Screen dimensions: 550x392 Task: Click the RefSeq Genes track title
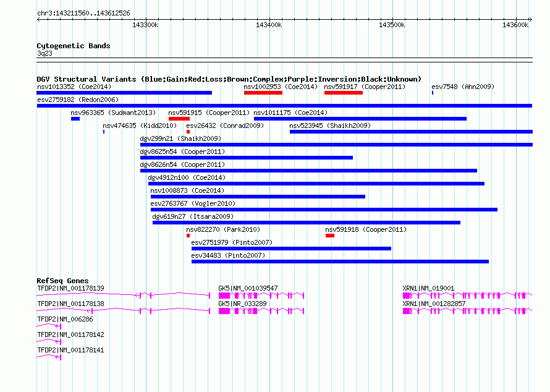62,281
